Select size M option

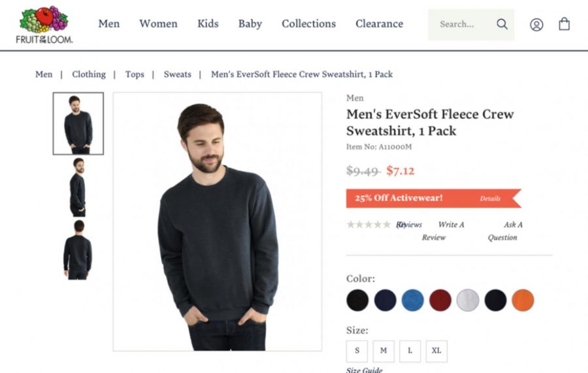[384, 351]
